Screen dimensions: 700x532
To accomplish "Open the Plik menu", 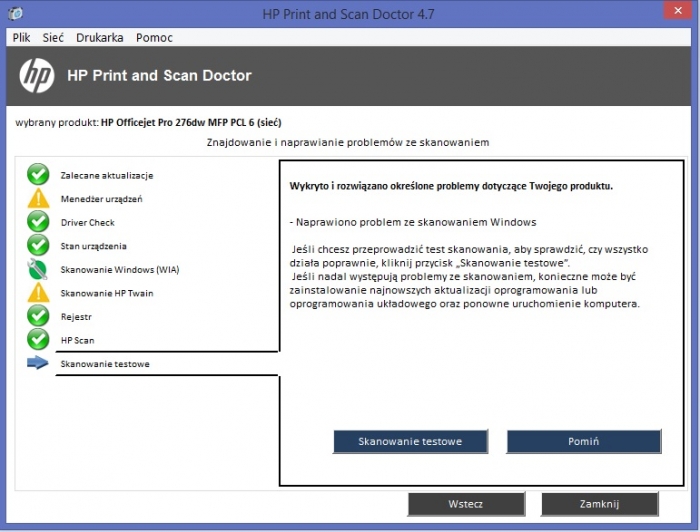I will (x=21, y=37).
